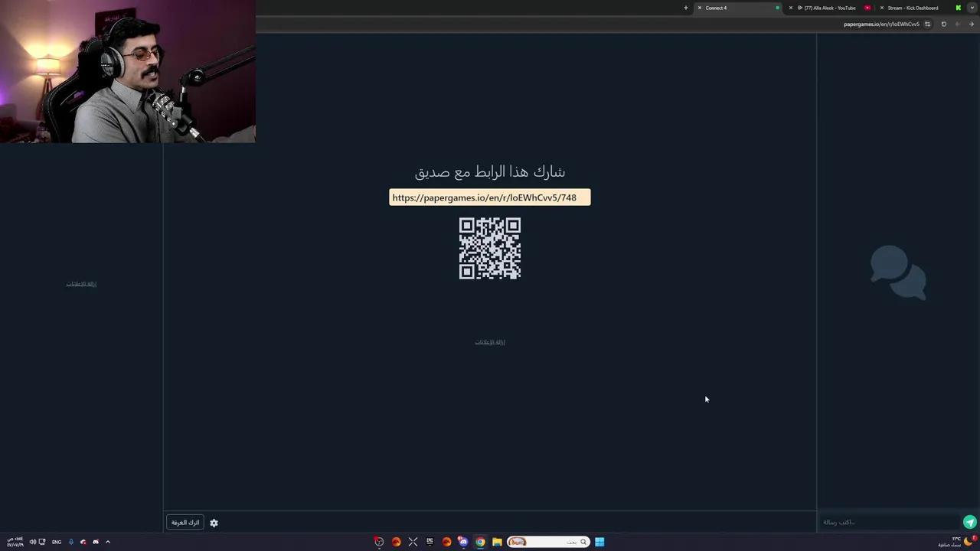Image resolution: width=980 pixels, height=551 pixels.
Task: Open a new browser tab with plus
Action: (x=686, y=8)
